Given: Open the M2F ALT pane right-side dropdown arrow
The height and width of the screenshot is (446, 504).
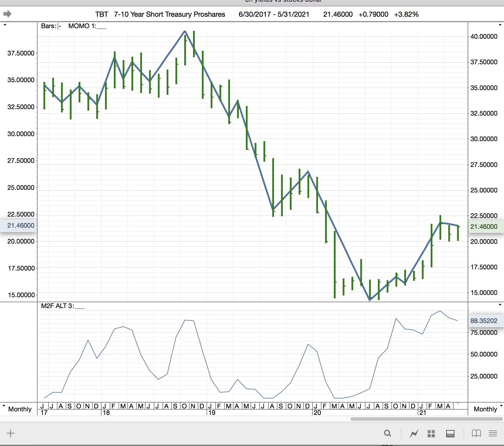Looking at the screenshot, I should (x=500, y=305).
